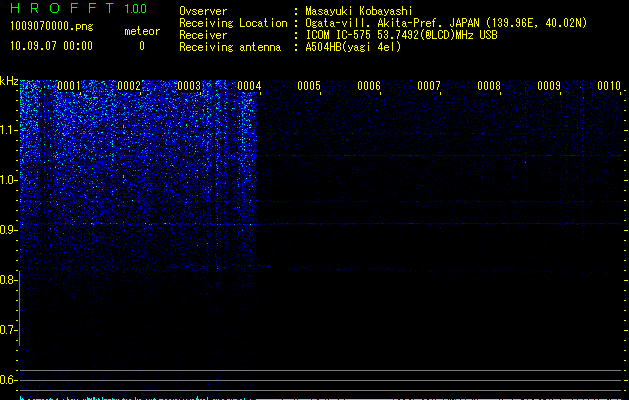Viewport: 629px width, 400px height.
Task: Click the ICOM IC-575 receiver text
Action: [401, 35]
